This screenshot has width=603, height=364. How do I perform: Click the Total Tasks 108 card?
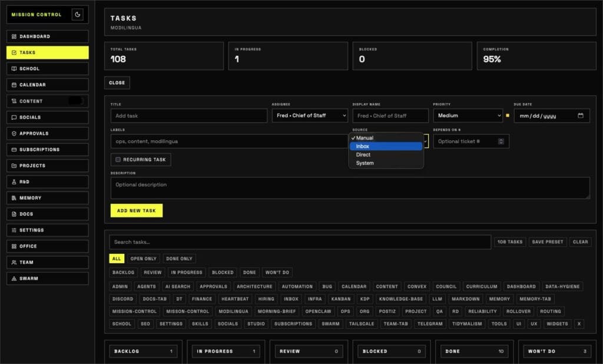coord(164,56)
